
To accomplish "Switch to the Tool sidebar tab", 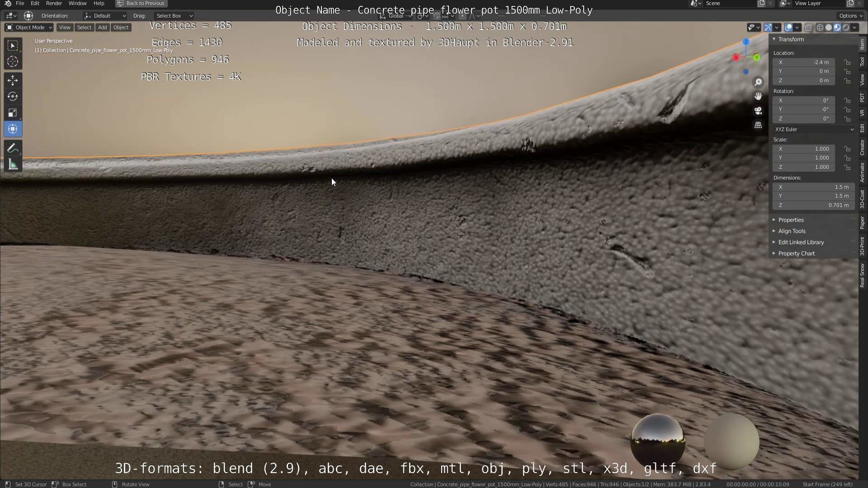I will pyautogui.click(x=862, y=62).
